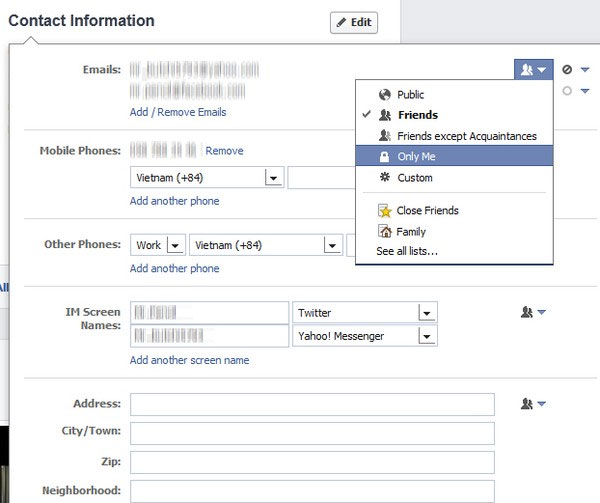Open IM Screen Names audience selector
This screenshot has width=600, height=503.
tap(533, 312)
